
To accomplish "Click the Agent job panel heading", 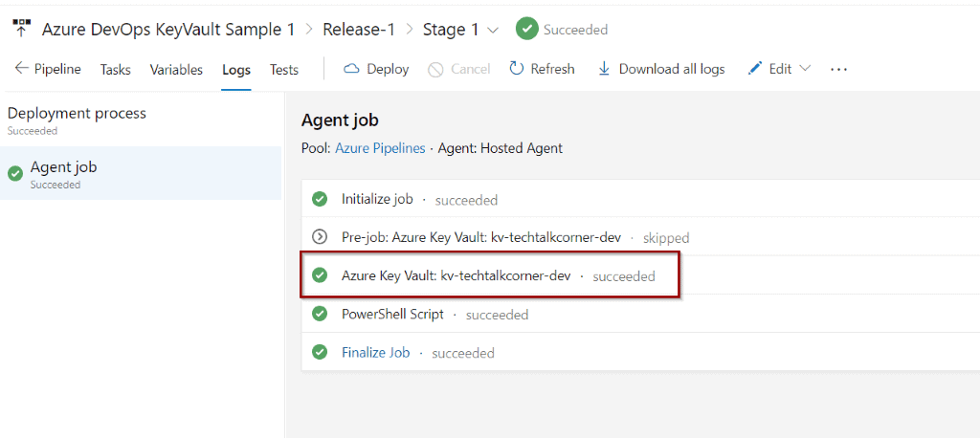I will click(x=340, y=120).
